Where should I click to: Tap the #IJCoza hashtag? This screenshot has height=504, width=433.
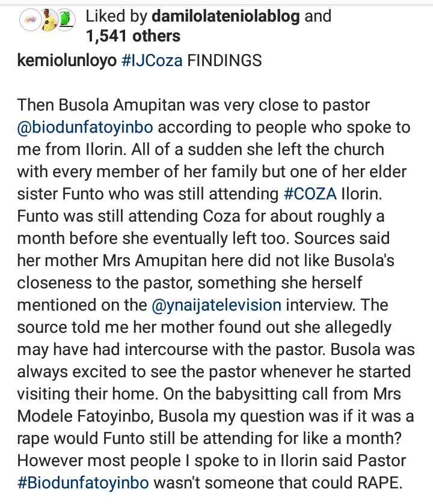(152, 61)
